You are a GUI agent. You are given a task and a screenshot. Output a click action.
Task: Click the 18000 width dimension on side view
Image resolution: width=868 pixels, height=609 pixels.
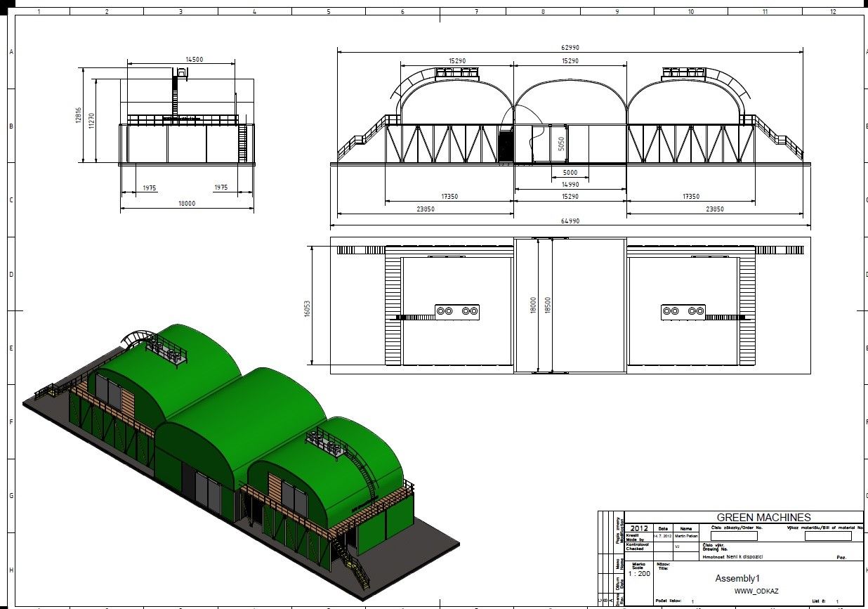pyautogui.click(x=186, y=204)
